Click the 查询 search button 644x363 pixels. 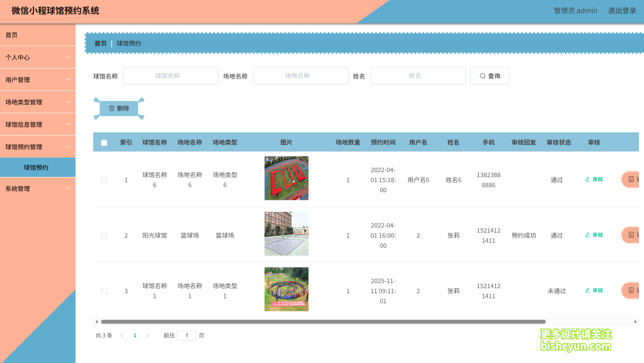coord(490,75)
